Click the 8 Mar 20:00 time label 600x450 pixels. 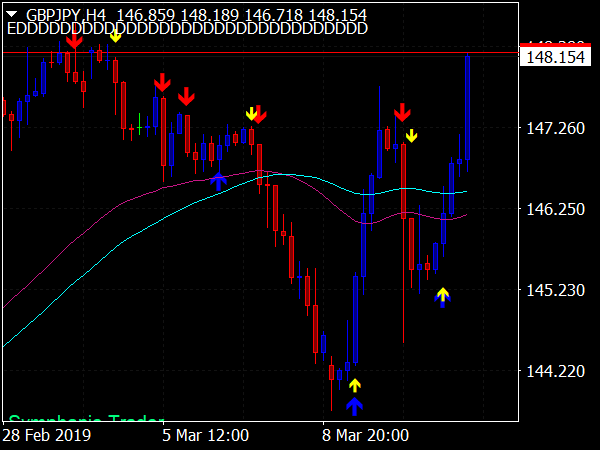coord(365,435)
